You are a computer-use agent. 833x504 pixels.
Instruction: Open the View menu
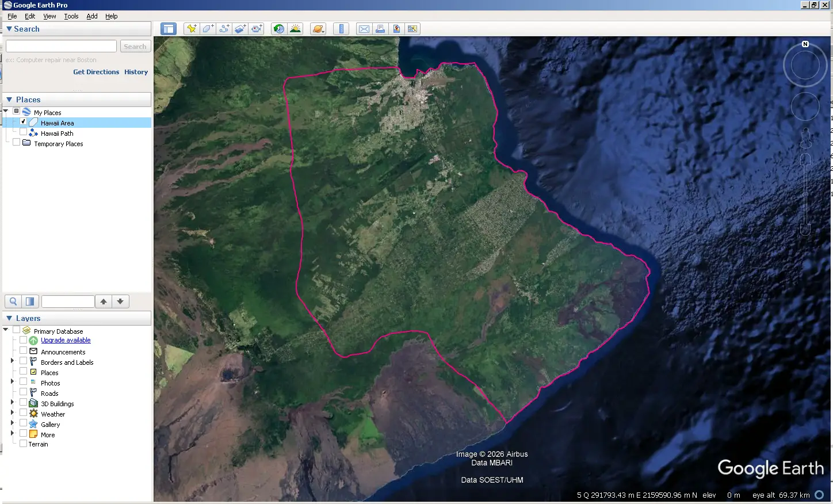point(49,16)
